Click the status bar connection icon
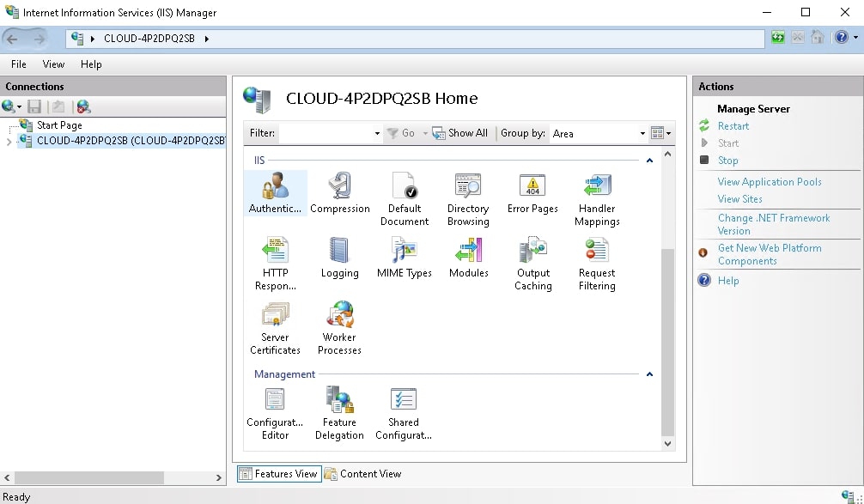The image size is (864, 504). pyautogui.click(x=849, y=496)
